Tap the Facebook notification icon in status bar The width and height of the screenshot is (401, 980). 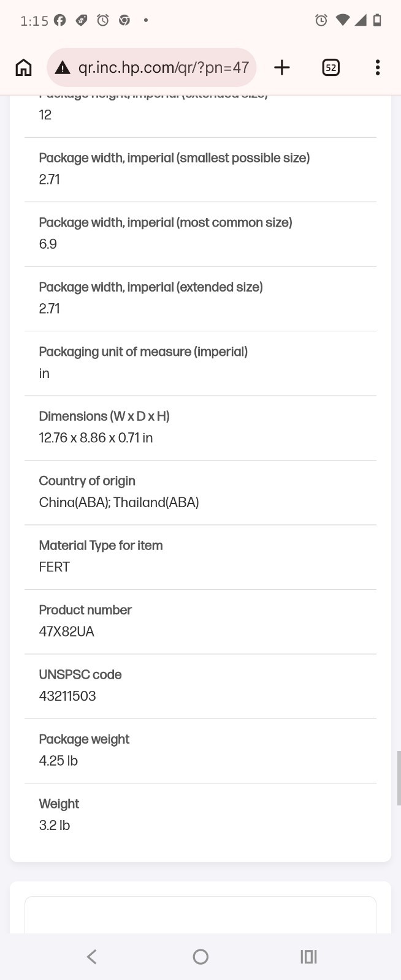pyautogui.click(x=60, y=20)
